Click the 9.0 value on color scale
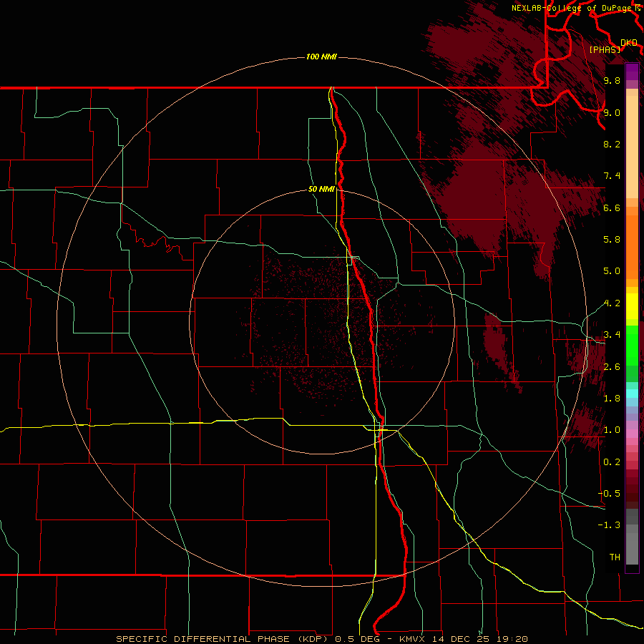Image resolution: width=644 pixels, height=644 pixels. 612,112
